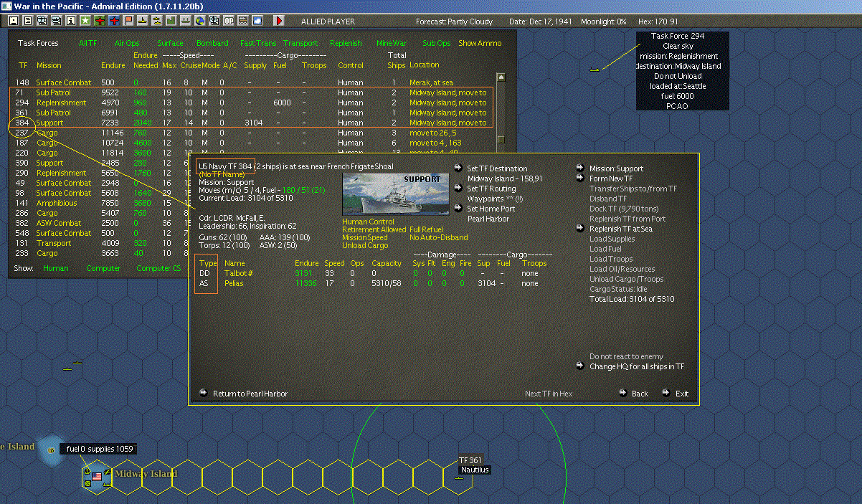The height and width of the screenshot is (504, 862).
Task: Click the arrow beside Replenish TF at Sea
Action: coord(580,229)
